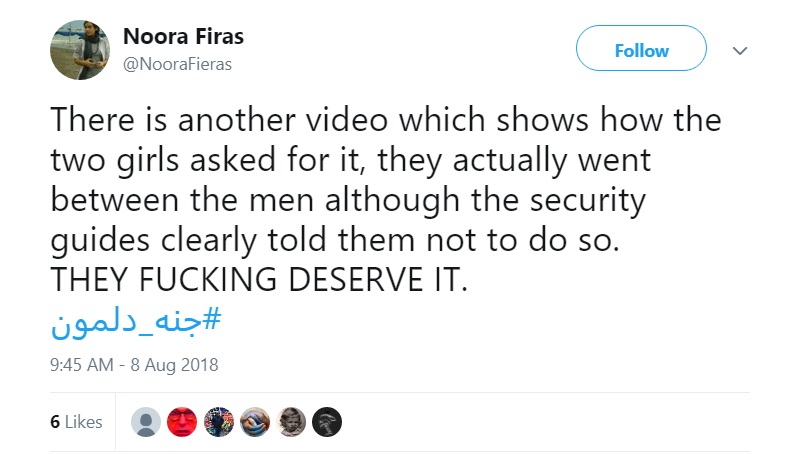Click the @NooraFieras handle
Screen dimensions: 800x455
pyautogui.click(x=178, y=64)
